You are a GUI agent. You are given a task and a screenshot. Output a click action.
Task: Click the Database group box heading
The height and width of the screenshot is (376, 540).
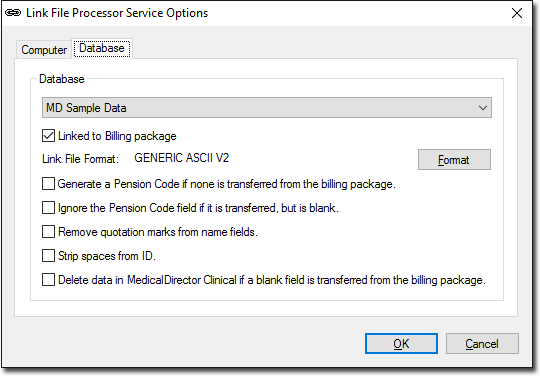[x=62, y=79]
